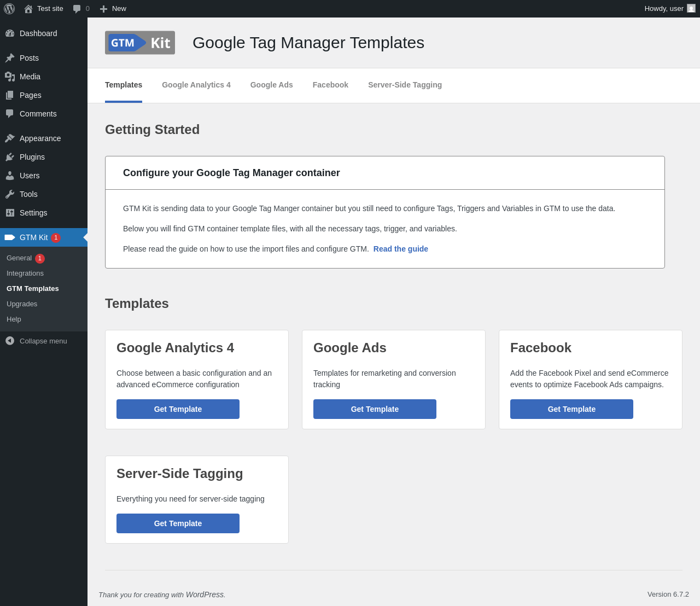Click the Tools wrench icon

pos(10,194)
